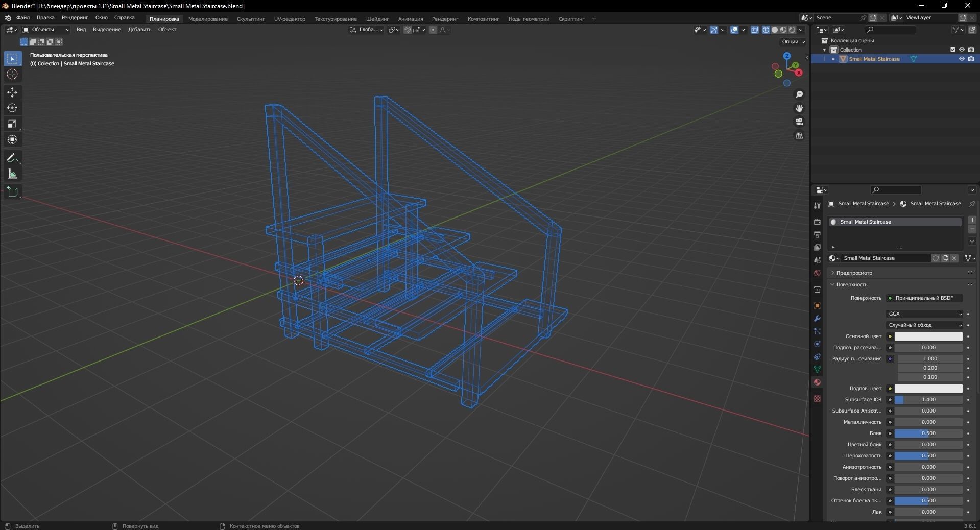The height and width of the screenshot is (530, 980).
Task: Click Principled BSDF surface shader button
Action: tap(925, 298)
